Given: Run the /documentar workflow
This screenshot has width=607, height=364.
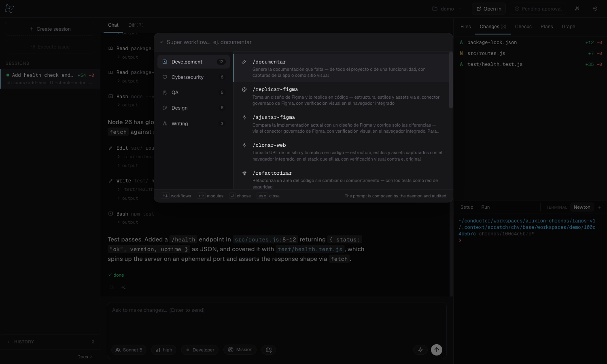Looking at the screenshot, I should point(341,68).
